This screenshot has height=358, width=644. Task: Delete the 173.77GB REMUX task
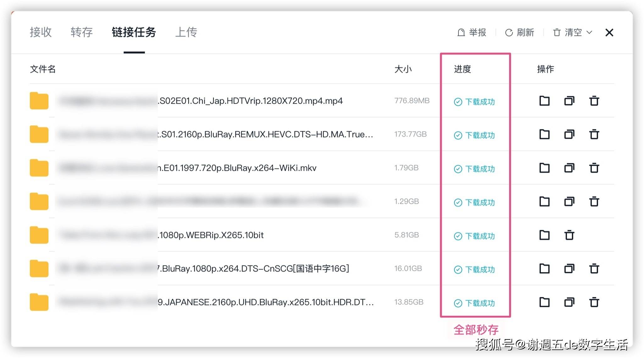[x=594, y=134]
